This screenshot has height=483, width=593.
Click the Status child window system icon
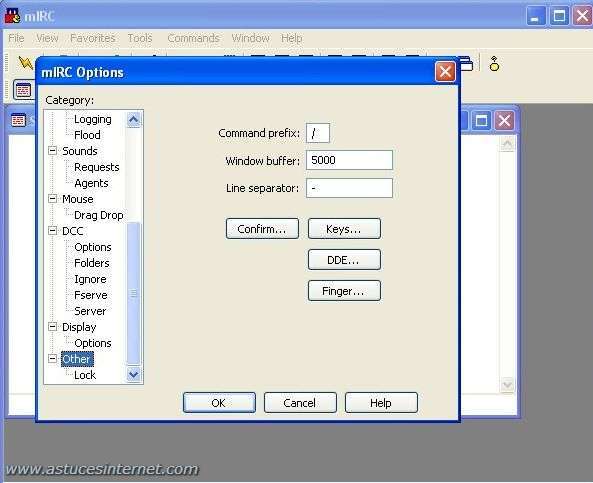pos(18,120)
